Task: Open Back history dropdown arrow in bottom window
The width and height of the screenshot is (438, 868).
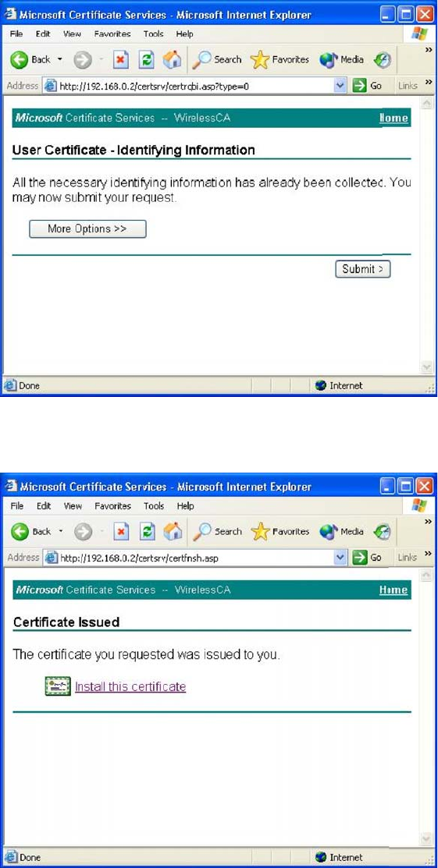Action: pos(60,532)
